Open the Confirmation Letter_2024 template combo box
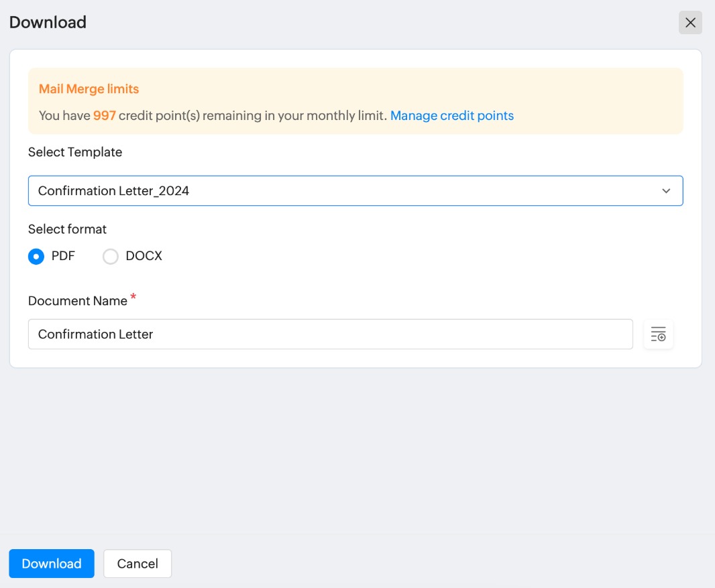Image resolution: width=715 pixels, height=588 pixels. pos(335,191)
